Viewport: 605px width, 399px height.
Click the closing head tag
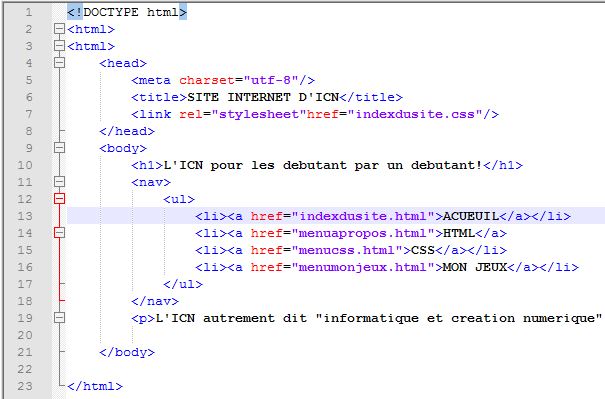127,131
